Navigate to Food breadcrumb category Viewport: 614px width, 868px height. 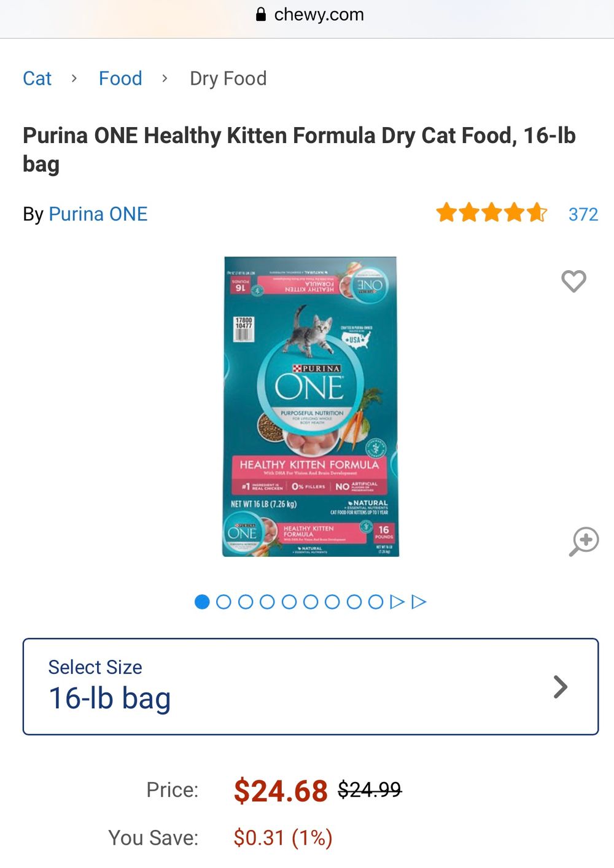pyautogui.click(x=120, y=79)
